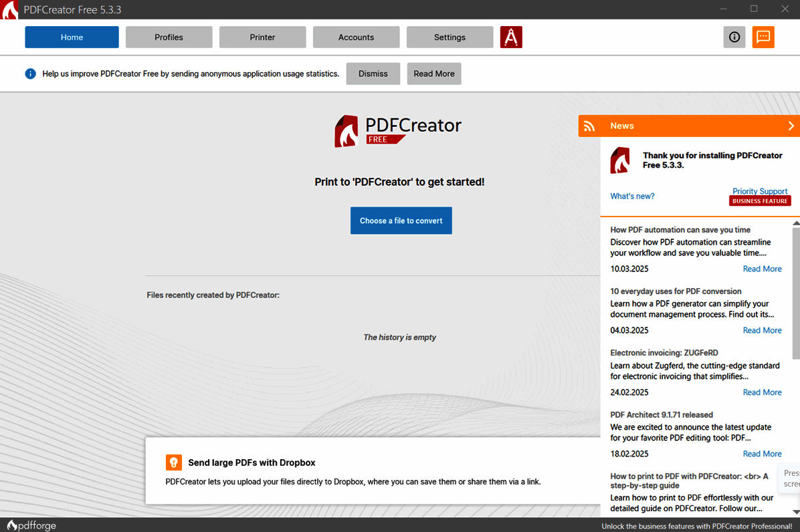
Task: Click the date 18.02.2025
Action: (x=629, y=454)
